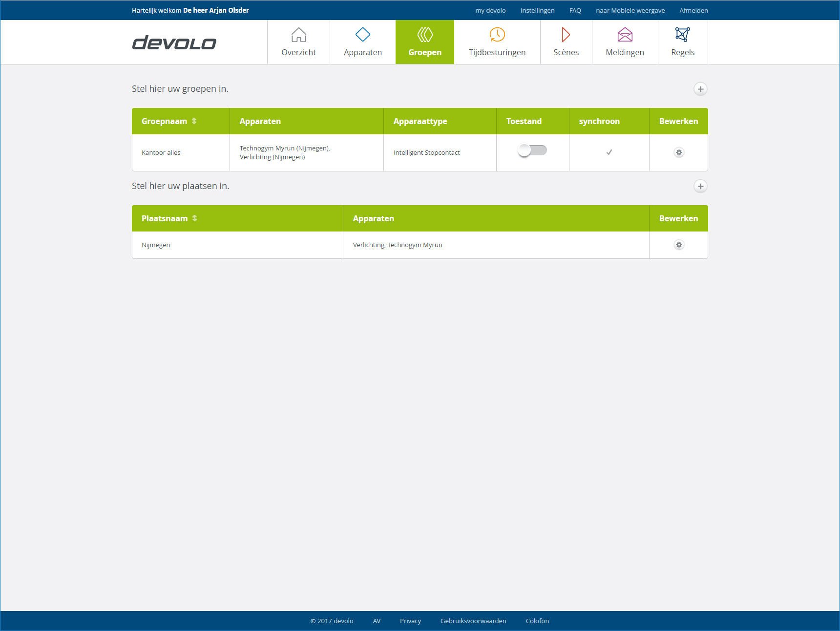
Task: Click 'Stel hier uw groepen in.' text
Action: pyautogui.click(x=180, y=88)
